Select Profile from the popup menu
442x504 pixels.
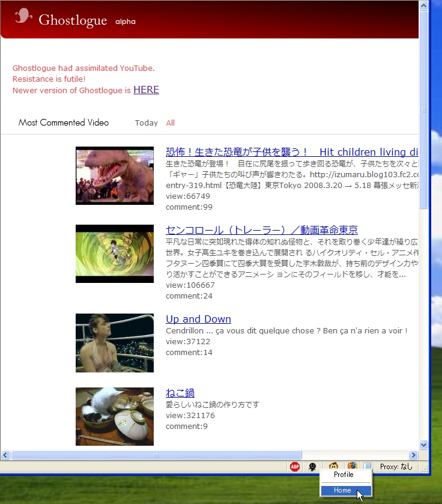click(344, 475)
